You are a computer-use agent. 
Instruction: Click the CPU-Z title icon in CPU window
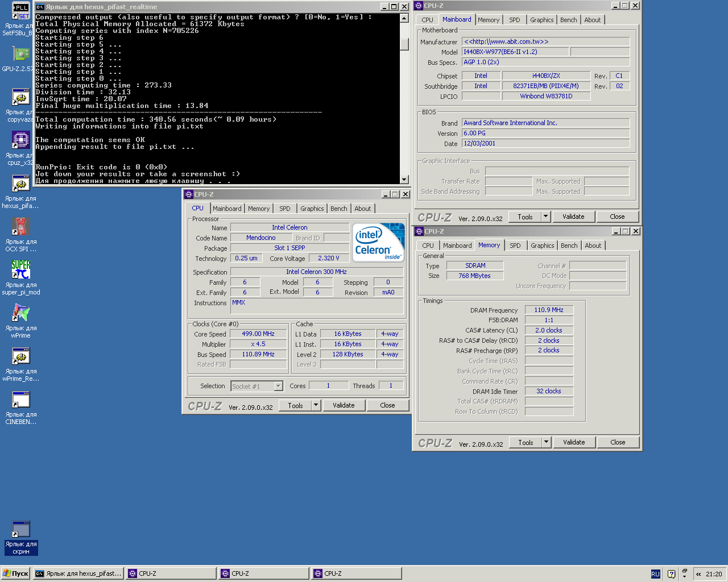coord(189,194)
